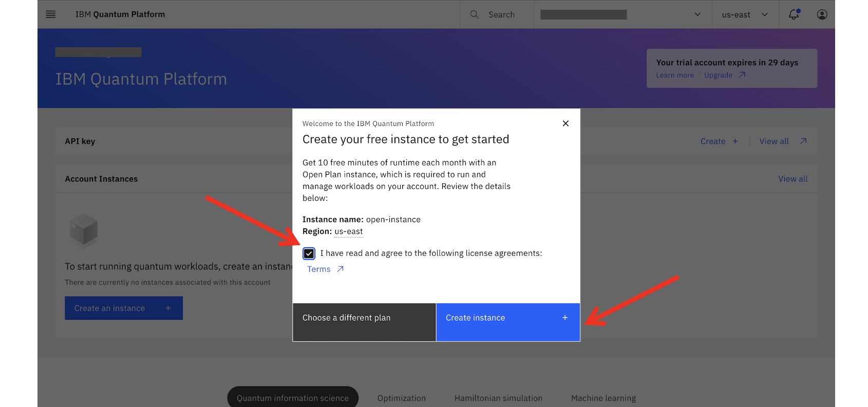The width and height of the screenshot is (868, 407).
Task: Click the 'API key' label
Action: [80, 141]
